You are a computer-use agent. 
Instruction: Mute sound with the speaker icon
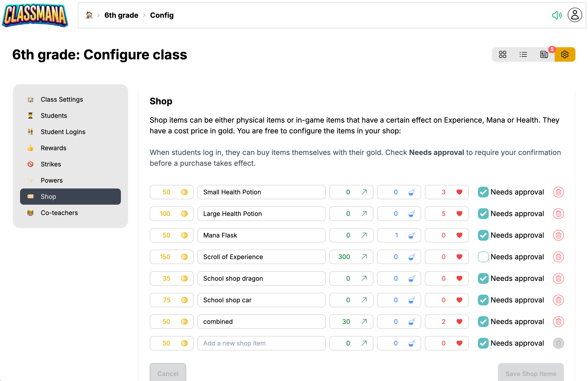(x=557, y=15)
